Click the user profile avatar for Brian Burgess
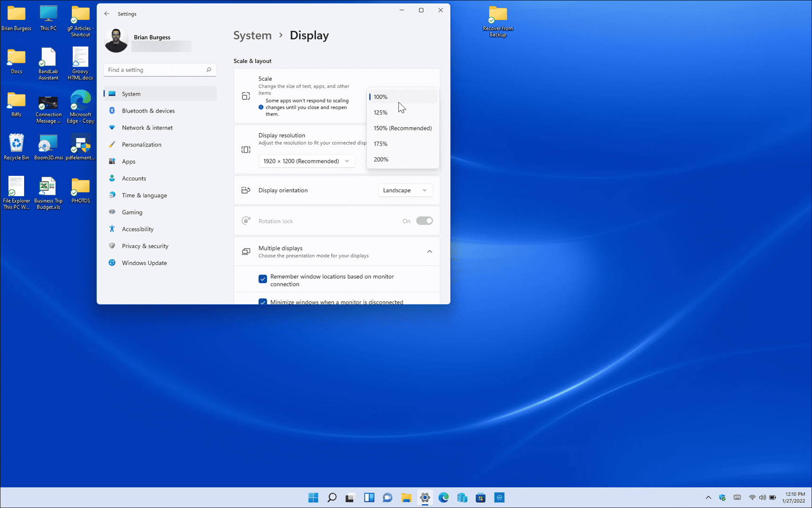 (x=116, y=40)
